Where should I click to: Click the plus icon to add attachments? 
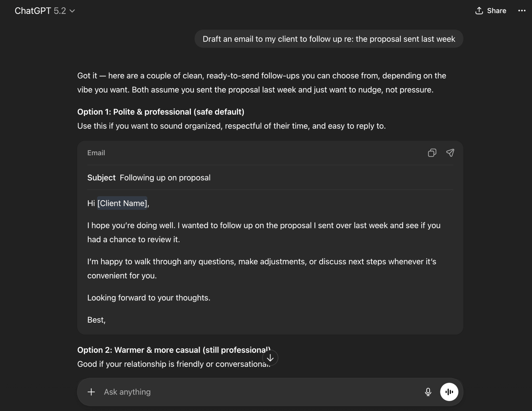point(91,392)
